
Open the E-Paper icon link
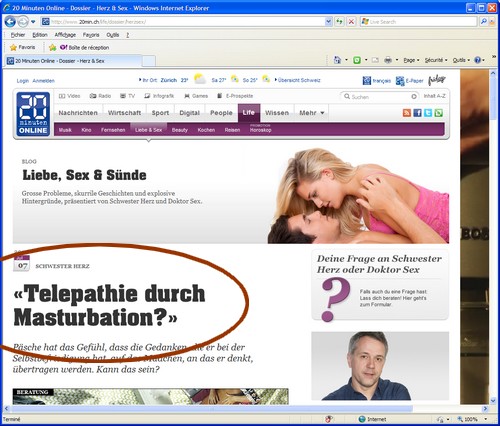pos(409,81)
